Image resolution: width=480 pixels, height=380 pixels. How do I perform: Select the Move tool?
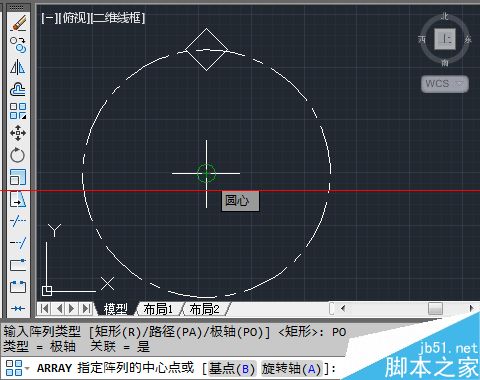tap(18, 133)
